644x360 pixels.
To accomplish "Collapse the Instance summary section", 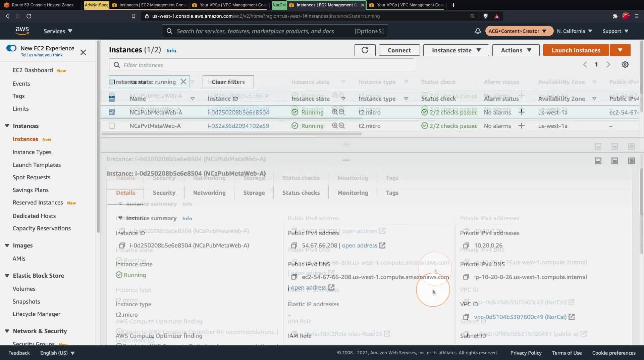I will pos(120,218).
